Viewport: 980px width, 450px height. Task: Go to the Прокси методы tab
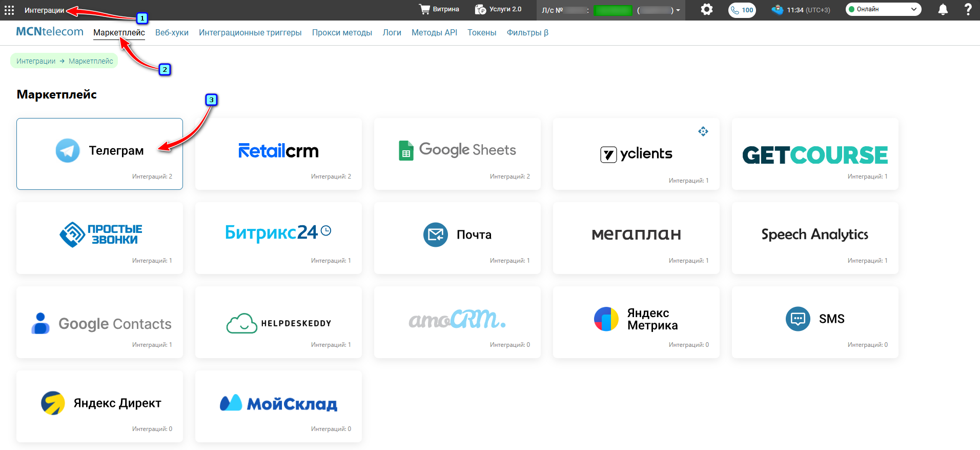(342, 32)
